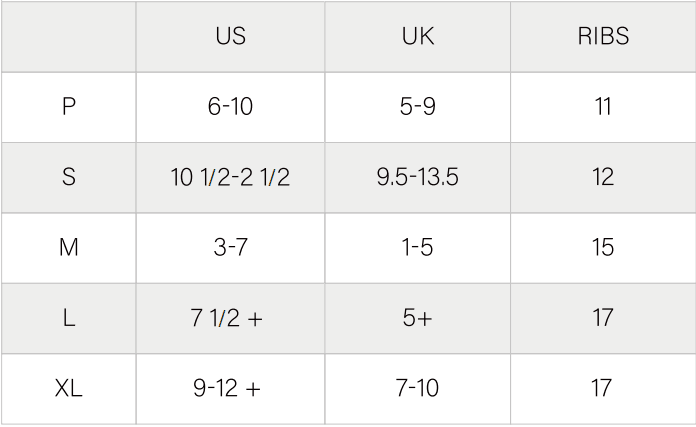Image resolution: width=696 pixels, height=427 pixels.
Task: Click the US 6-10 cell
Action: coord(230,107)
